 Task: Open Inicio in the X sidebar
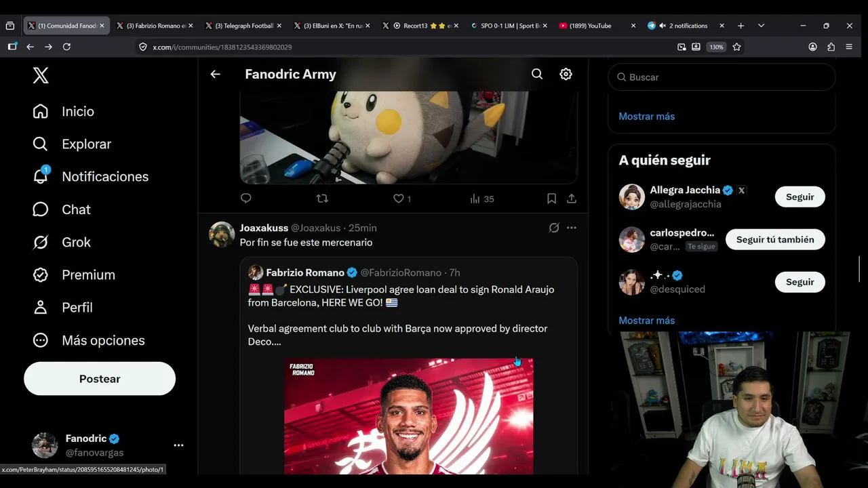(64, 111)
